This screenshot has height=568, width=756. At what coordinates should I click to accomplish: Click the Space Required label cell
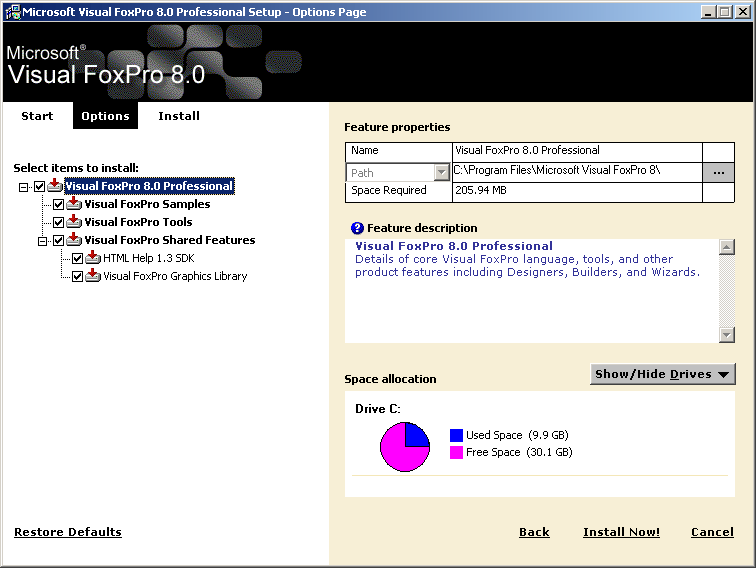pos(399,191)
